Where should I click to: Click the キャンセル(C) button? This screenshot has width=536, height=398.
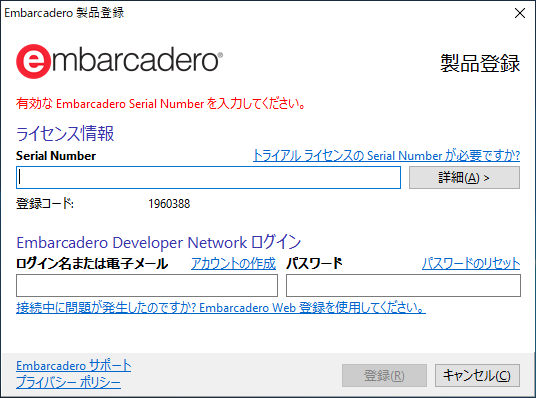coord(477,375)
